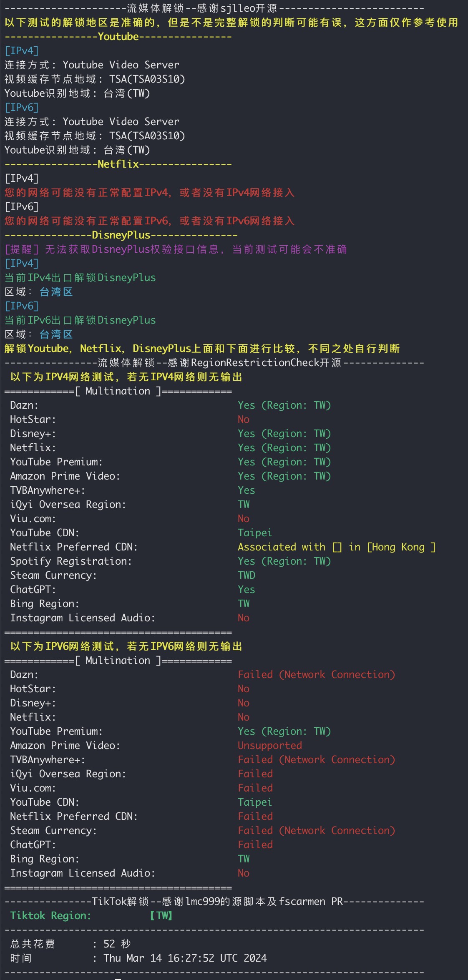
Task: Click the 52 秒 total time value
Action: 117,944
